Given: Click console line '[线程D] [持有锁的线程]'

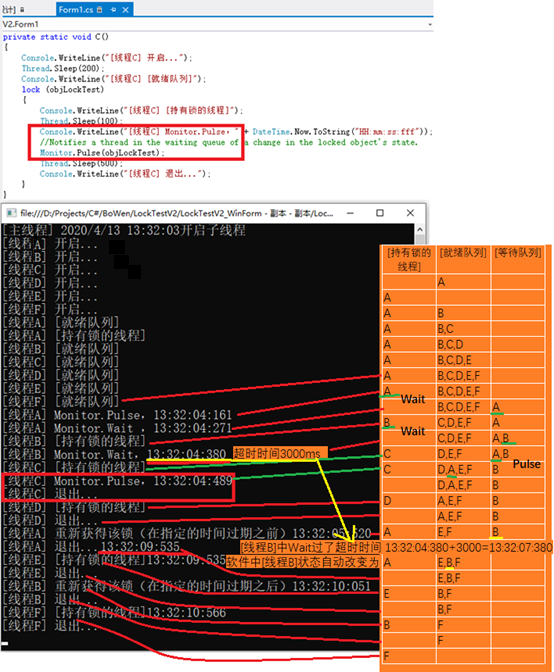Looking at the screenshot, I should tap(74, 507).
